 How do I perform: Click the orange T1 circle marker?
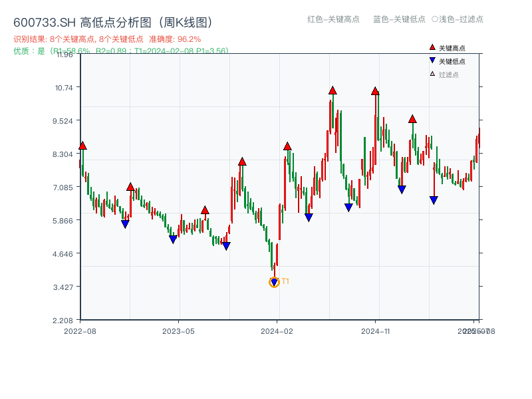pyautogui.click(x=274, y=282)
